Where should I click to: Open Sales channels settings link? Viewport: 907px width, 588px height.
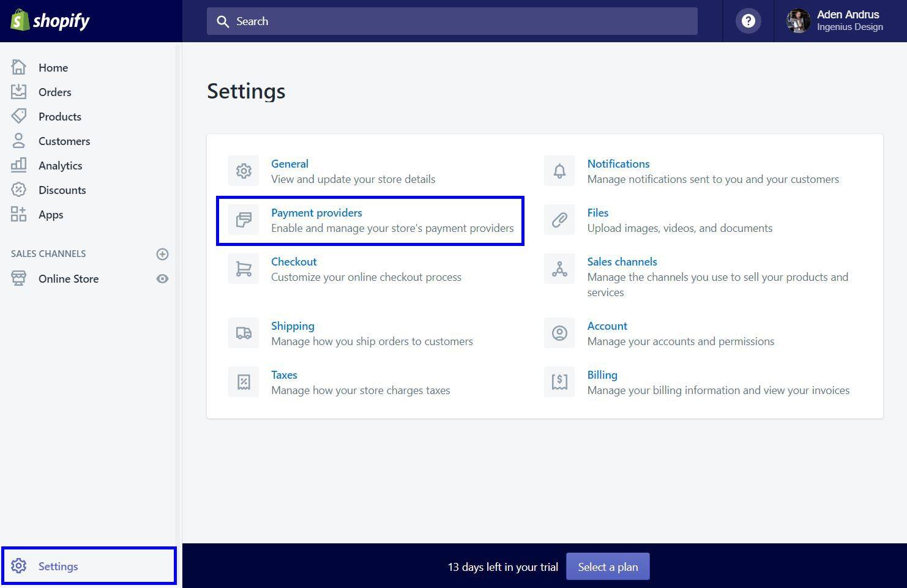point(622,261)
